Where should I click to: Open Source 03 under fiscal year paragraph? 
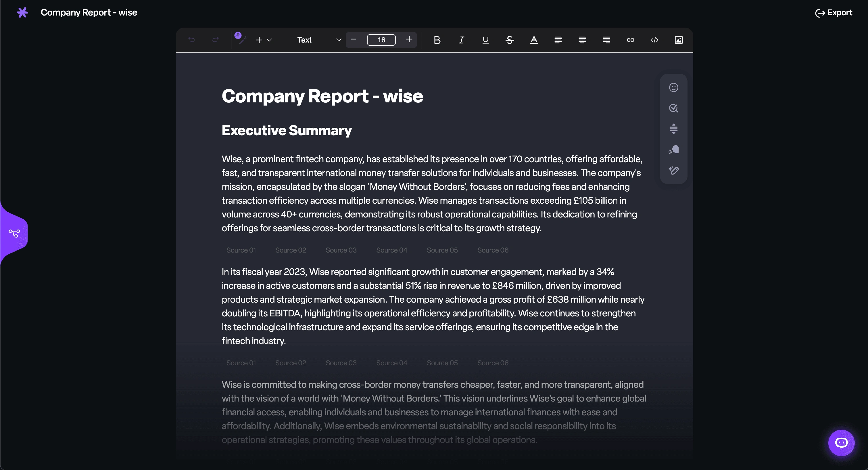point(341,363)
